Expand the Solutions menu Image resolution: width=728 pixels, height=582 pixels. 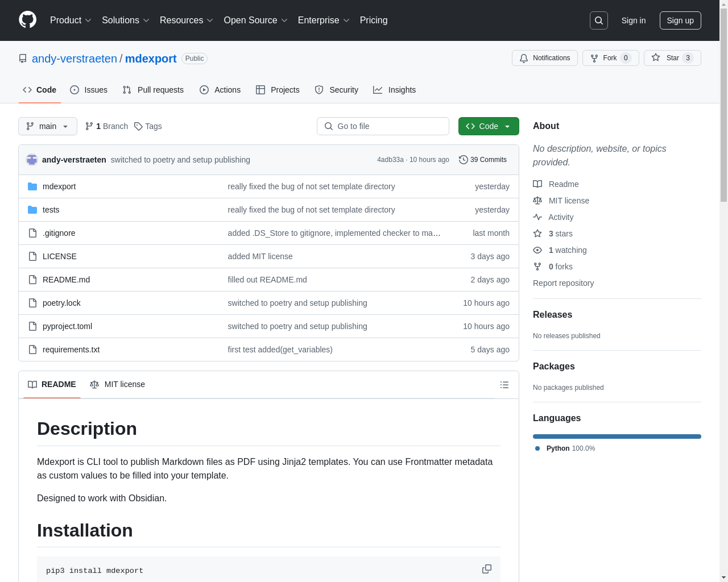click(x=126, y=20)
